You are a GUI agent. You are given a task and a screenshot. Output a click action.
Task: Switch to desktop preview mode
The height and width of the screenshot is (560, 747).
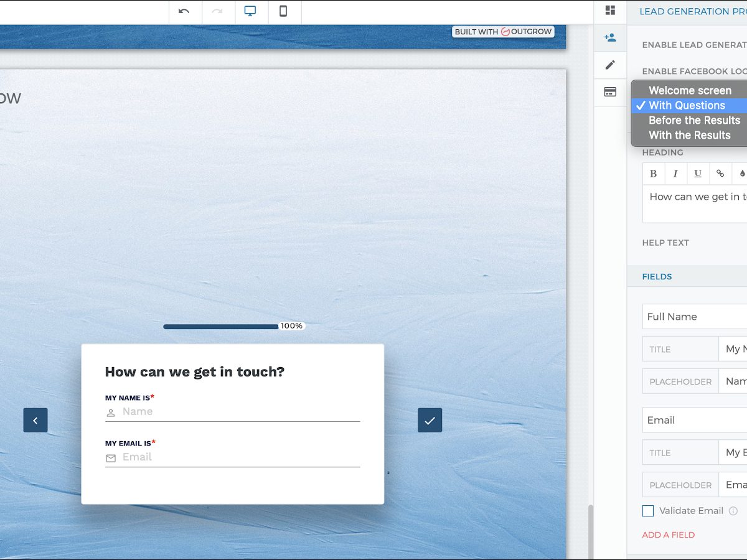[x=250, y=11]
